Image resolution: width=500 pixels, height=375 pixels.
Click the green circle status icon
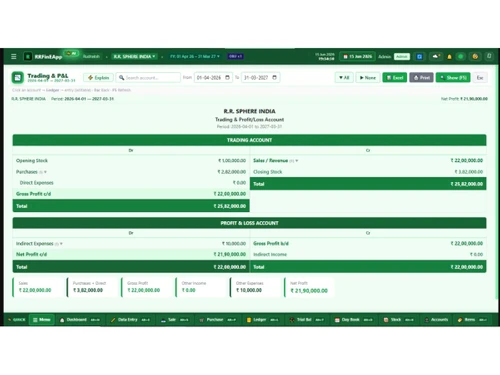pos(461,56)
